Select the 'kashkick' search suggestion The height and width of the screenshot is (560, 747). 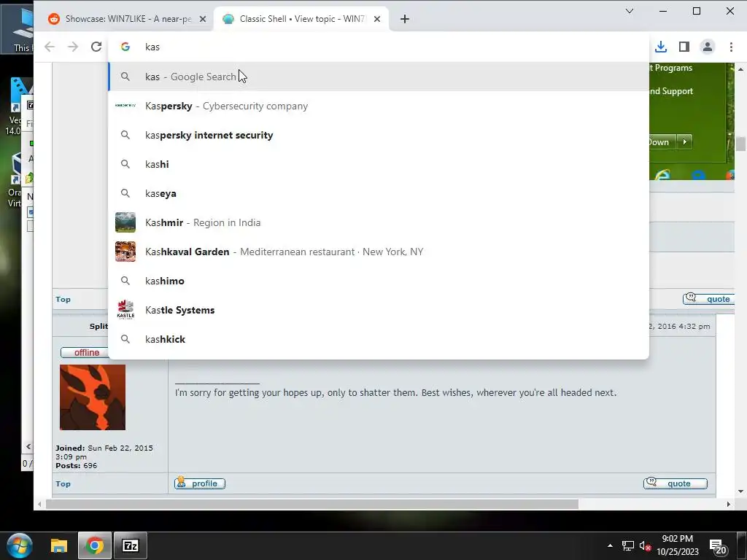click(x=379, y=339)
